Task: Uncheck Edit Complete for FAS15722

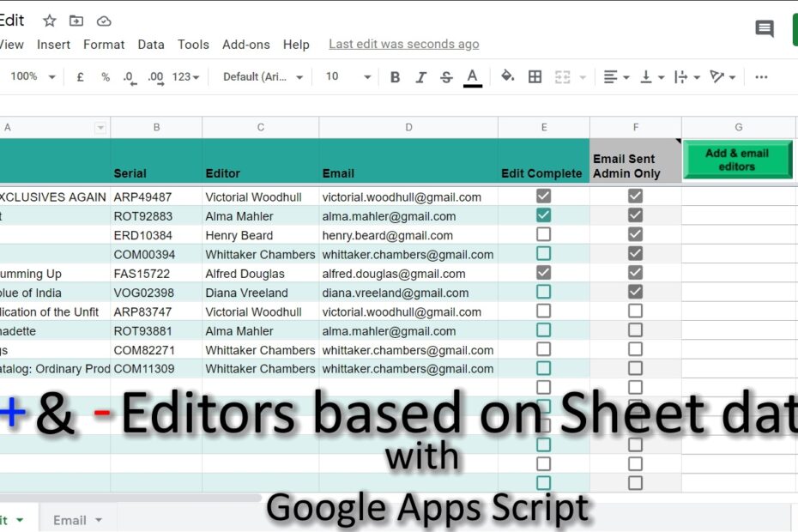Action: click(543, 272)
